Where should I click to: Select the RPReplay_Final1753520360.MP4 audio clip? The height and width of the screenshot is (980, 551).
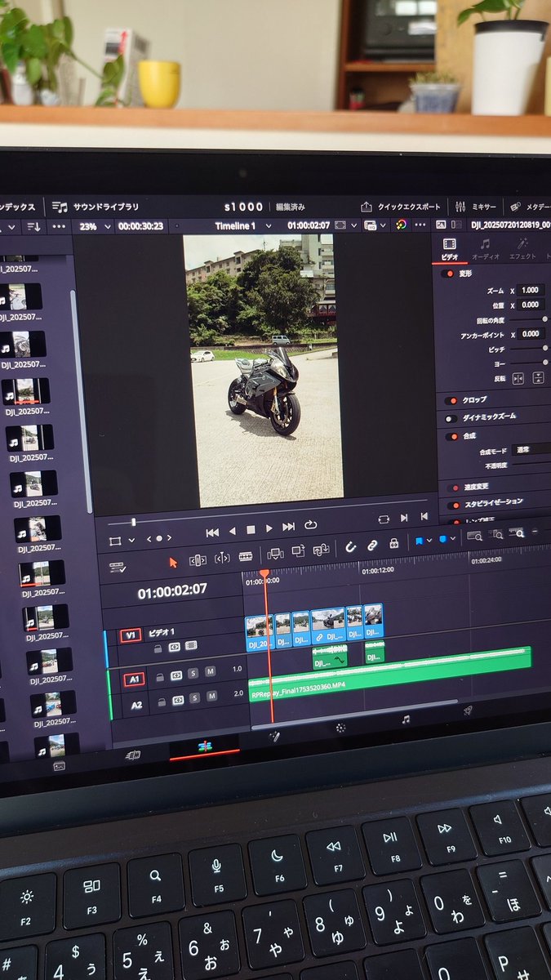pos(389,672)
